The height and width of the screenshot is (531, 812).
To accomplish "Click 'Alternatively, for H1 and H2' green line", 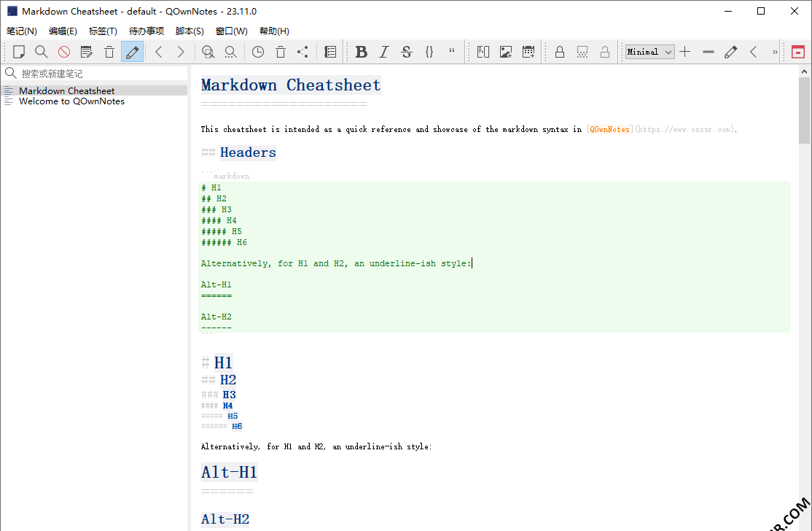I will pyautogui.click(x=336, y=264).
